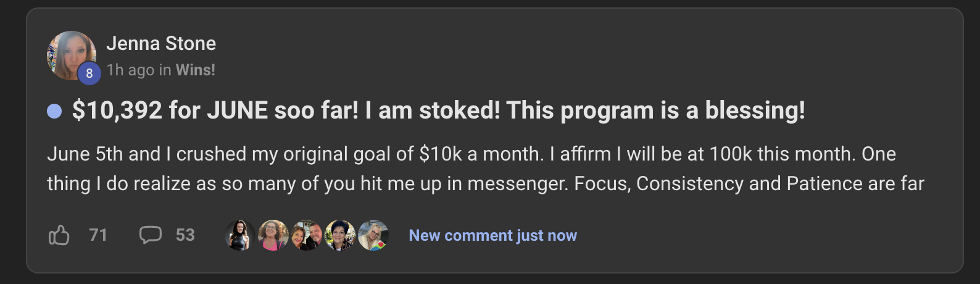Open the $10,392 for JUNE post title
This screenshot has width=980, height=284.
click(x=439, y=111)
